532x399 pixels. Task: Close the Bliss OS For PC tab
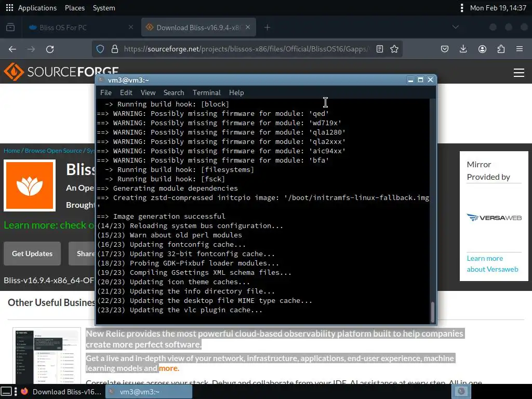[131, 27]
